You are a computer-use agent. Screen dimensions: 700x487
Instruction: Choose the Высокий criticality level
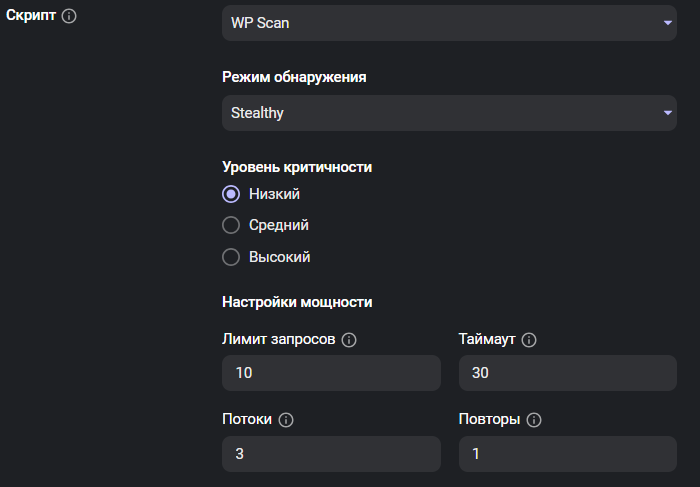click(231, 257)
